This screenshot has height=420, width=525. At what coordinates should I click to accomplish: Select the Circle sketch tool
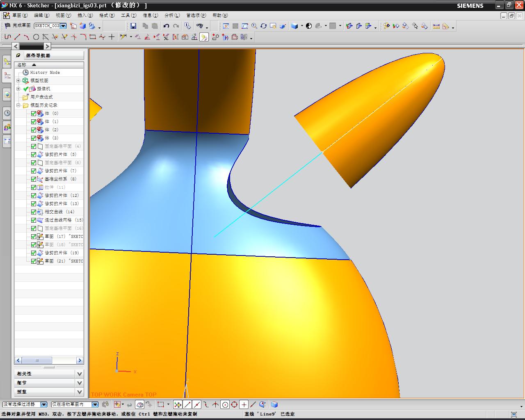pyautogui.click(x=36, y=37)
